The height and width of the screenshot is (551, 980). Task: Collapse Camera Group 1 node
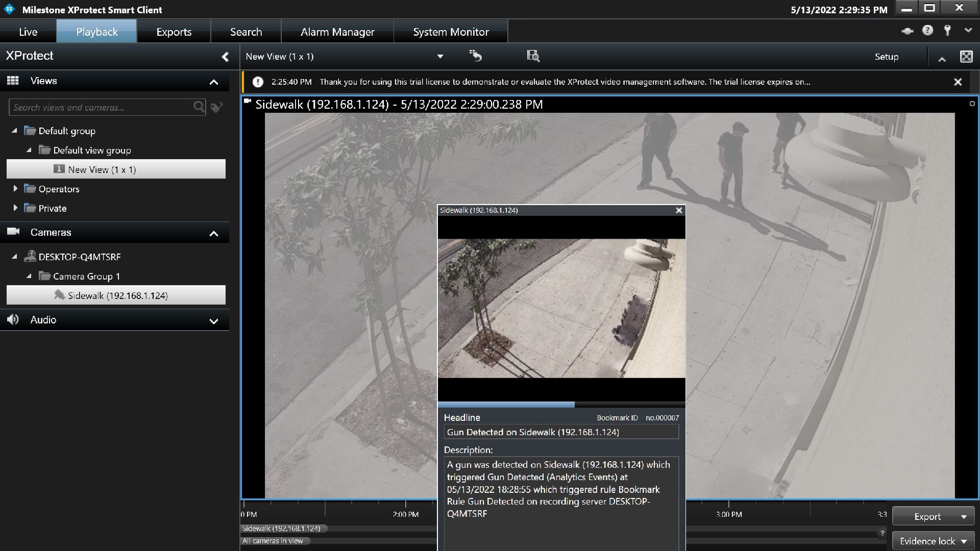29,276
